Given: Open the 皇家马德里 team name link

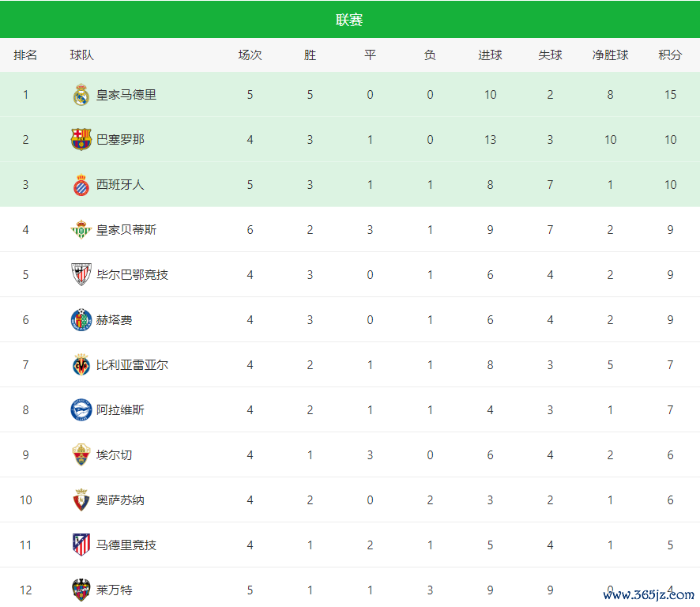Looking at the screenshot, I should 126,95.
